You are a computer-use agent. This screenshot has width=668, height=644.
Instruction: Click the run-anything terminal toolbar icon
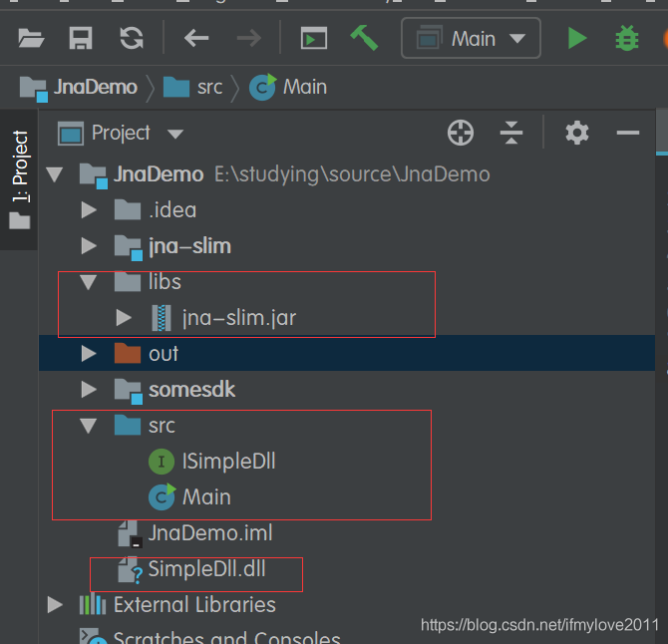[x=314, y=38]
